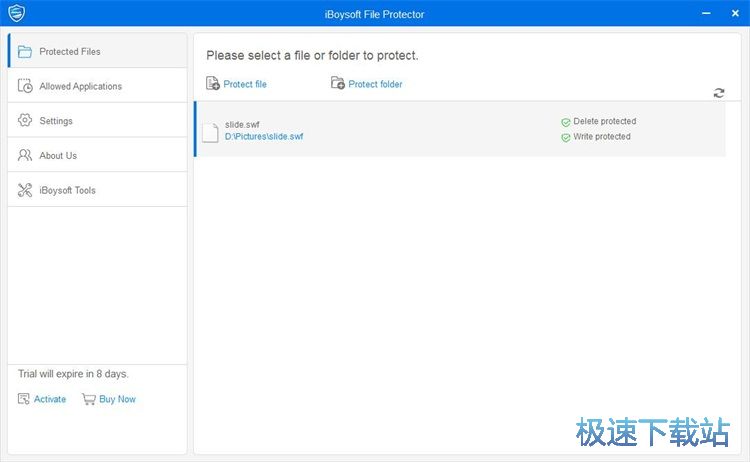Click the Activate link
The height and width of the screenshot is (462, 750).
pyautogui.click(x=50, y=399)
